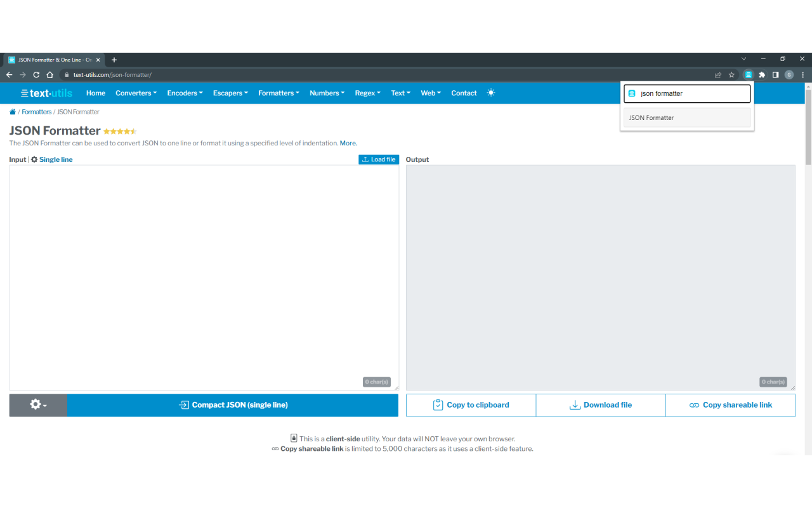Click the gear icon beside Single line
This screenshot has width=812, height=508.
coord(34,159)
